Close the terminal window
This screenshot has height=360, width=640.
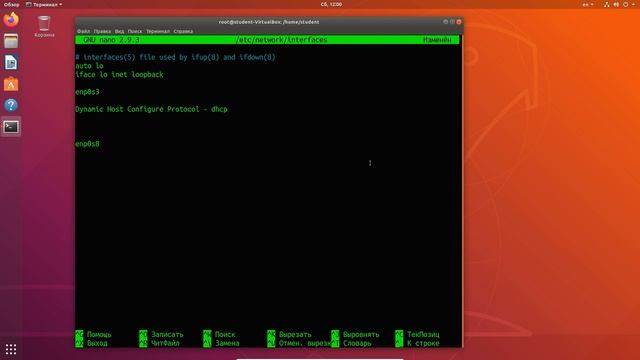pyautogui.click(x=459, y=22)
